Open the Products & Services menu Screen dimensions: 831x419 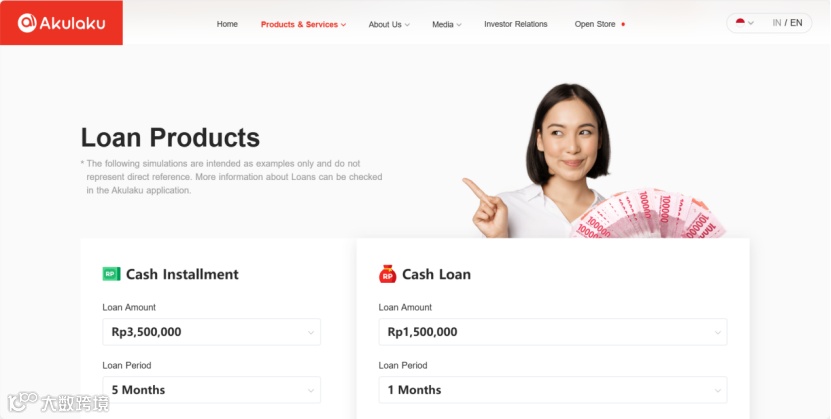303,24
